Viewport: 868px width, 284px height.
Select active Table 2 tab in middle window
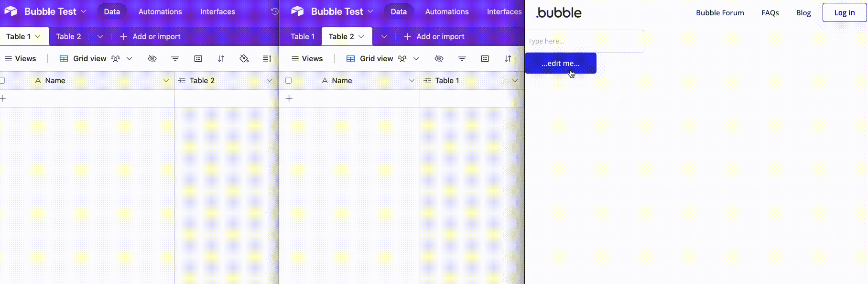click(347, 36)
